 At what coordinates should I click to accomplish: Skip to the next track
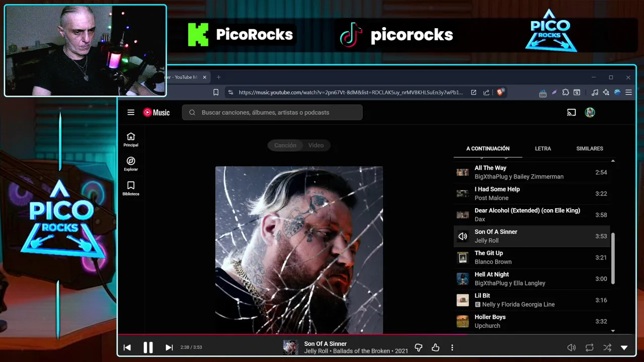pyautogui.click(x=169, y=347)
